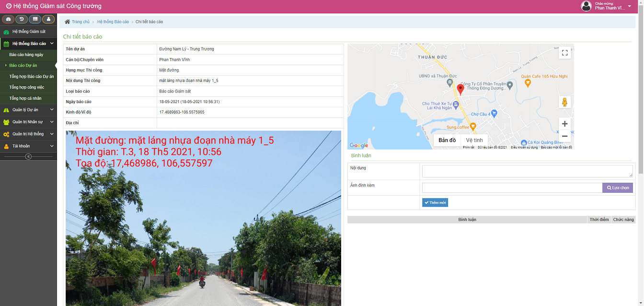Image resolution: width=644 pixels, height=306 pixels.
Task: Toggle fullscreen view on the map
Action: coord(564,53)
